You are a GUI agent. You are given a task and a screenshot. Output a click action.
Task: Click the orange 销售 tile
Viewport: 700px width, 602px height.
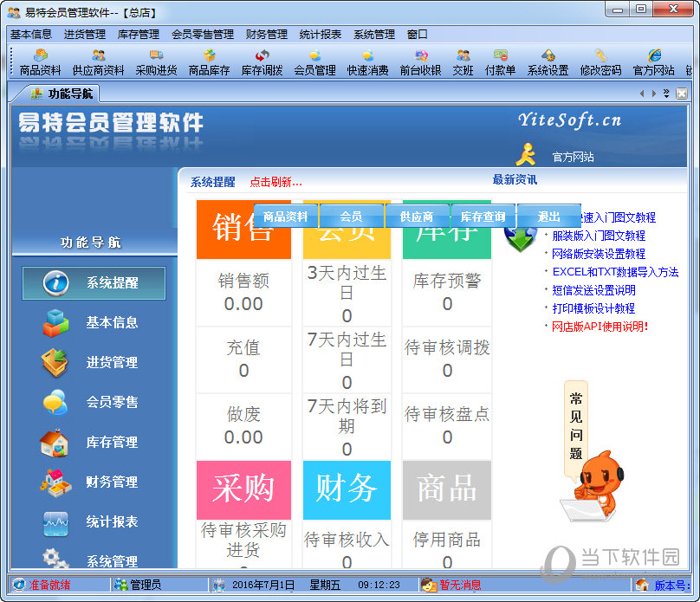[x=243, y=229]
